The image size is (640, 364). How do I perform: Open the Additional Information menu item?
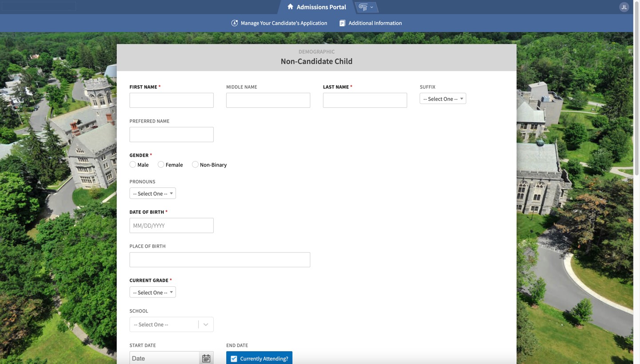coord(375,23)
